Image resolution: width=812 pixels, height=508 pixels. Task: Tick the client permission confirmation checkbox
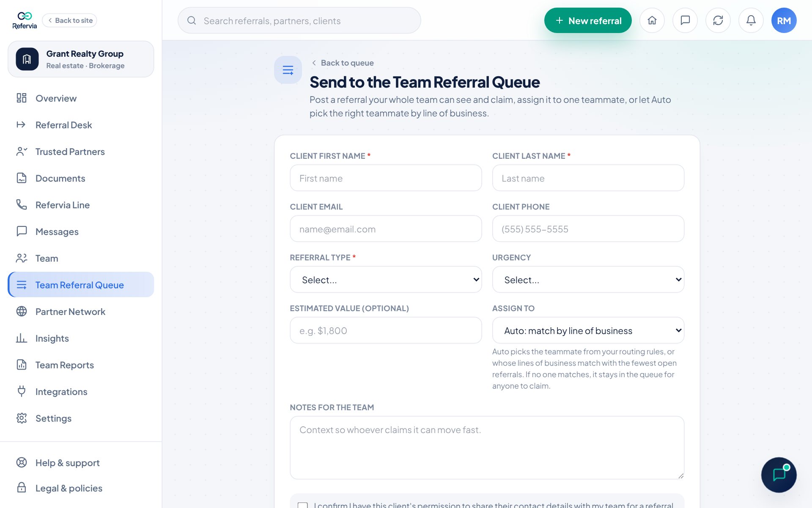point(303,505)
